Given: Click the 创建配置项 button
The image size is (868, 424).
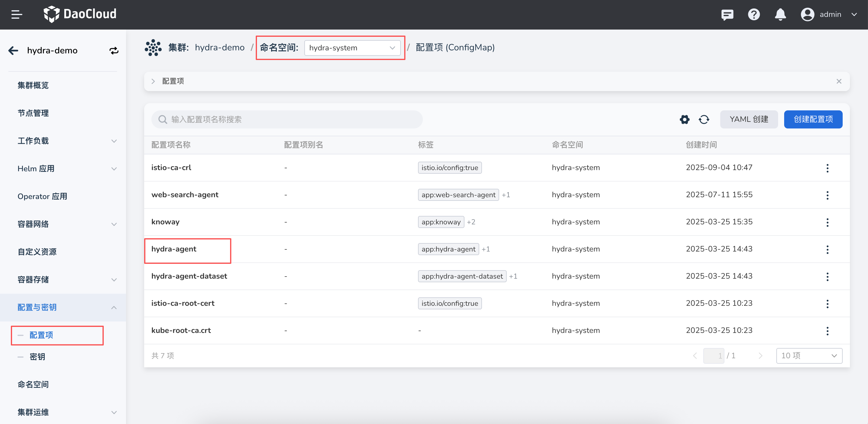Looking at the screenshot, I should pyautogui.click(x=813, y=119).
